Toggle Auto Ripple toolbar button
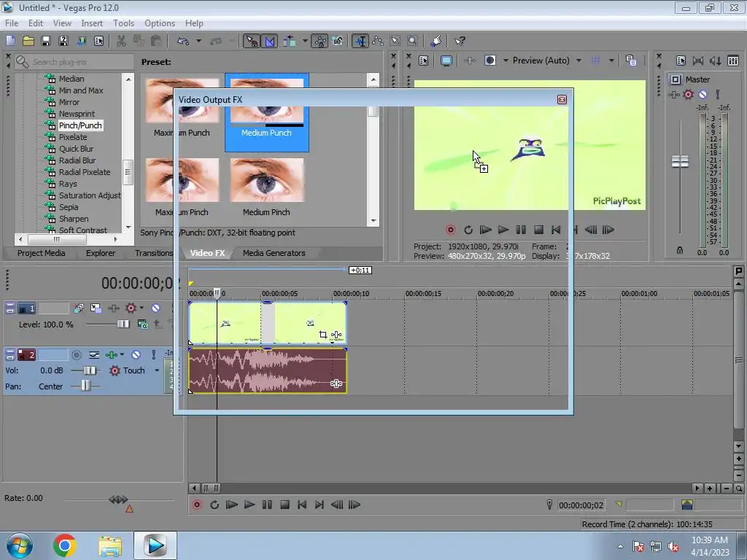The image size is (747, 560). (290, 41)
